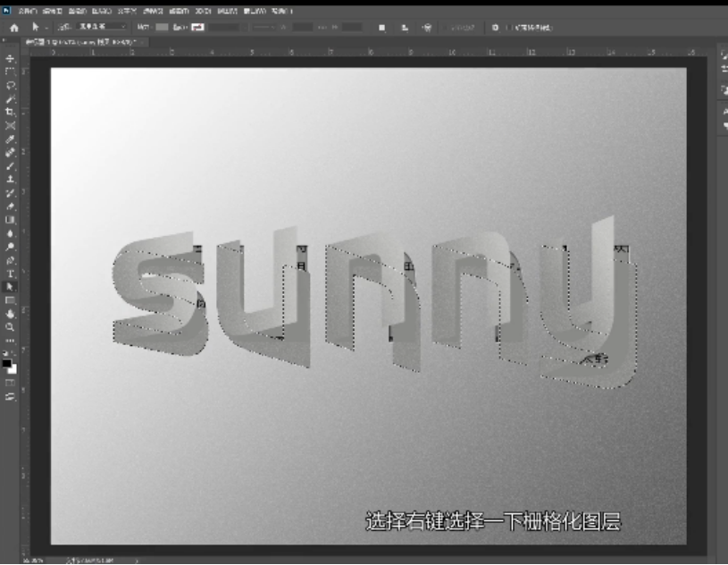Select the Lasso tool
This screenshot has height=565, width=728.
click(11, 85)
